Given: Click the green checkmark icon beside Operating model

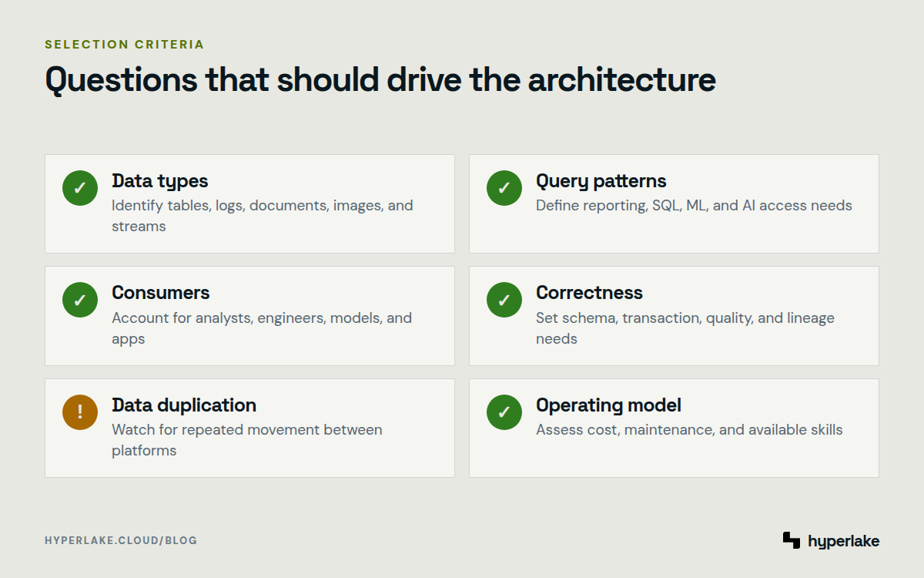Looking at the screenshot, I should coord(504,412).
